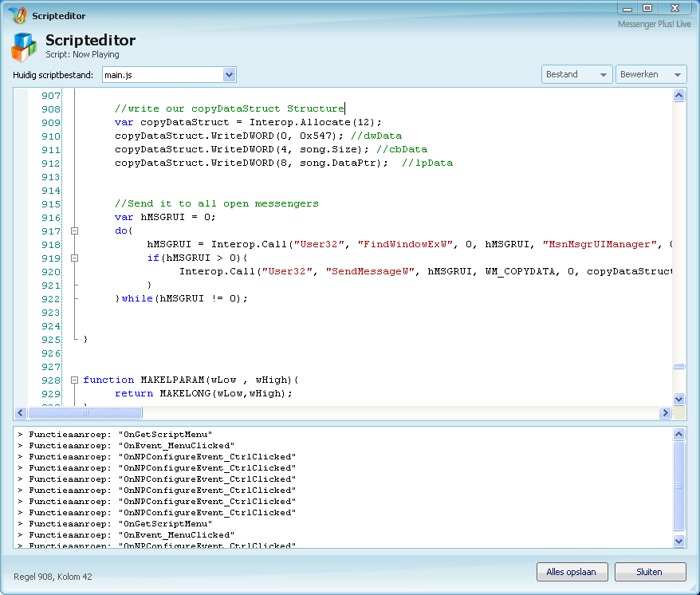The width and height of the screenshot is (700, 595).
Task: Click the horizontal scrollbar right arrow
Action: coord(665,412)
